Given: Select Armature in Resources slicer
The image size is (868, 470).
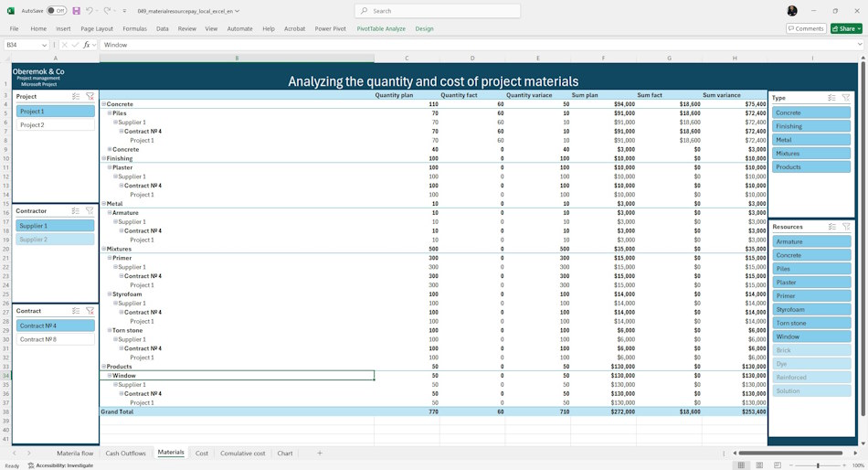Looking at the screenshot, I should [811, 242].
